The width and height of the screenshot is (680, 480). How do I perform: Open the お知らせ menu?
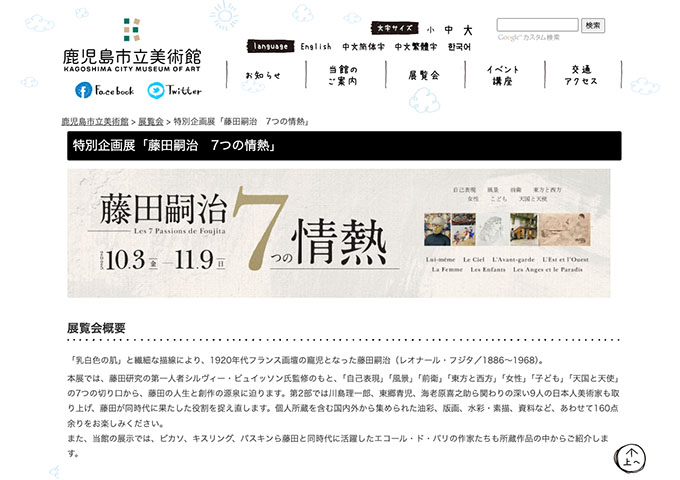(262, 75)
